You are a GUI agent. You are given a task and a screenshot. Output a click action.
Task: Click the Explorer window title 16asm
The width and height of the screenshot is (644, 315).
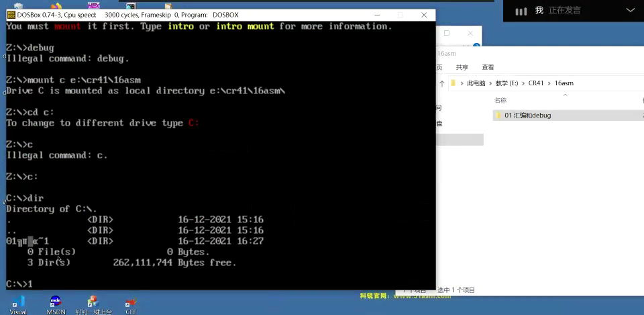(447, 54)
